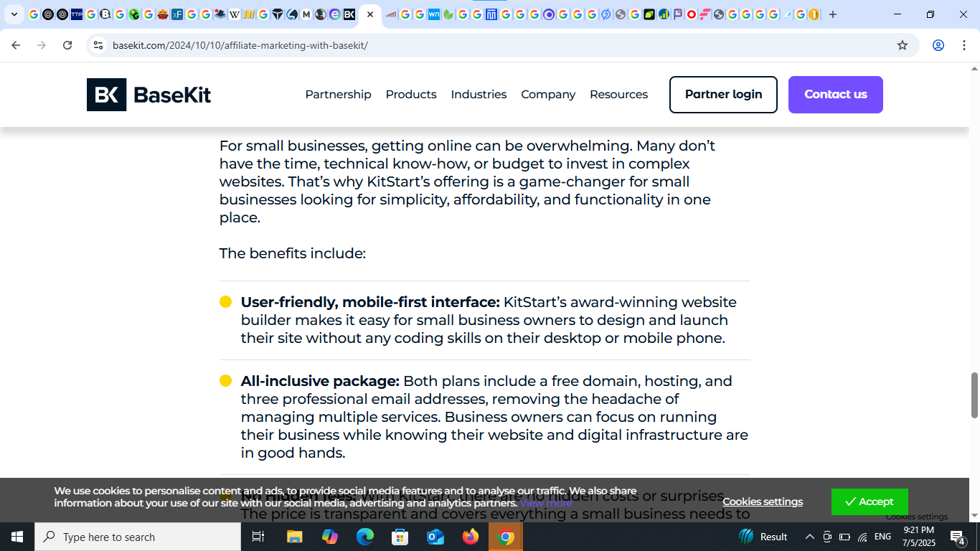Click the Chrome icon on the taskbar
Image resolution: width=980 pixels, height=551 pixels.
506,537
